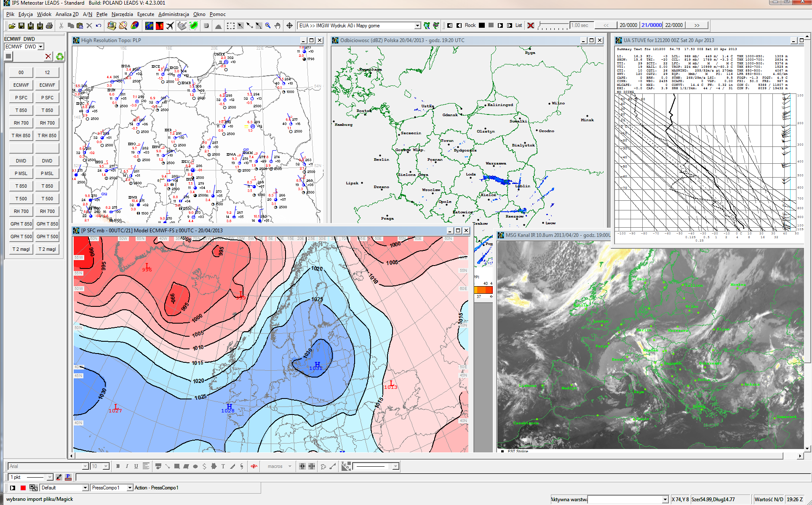Click the print icon in the toolbar
This screenshot has width=812, height=505.
[49, 26]
